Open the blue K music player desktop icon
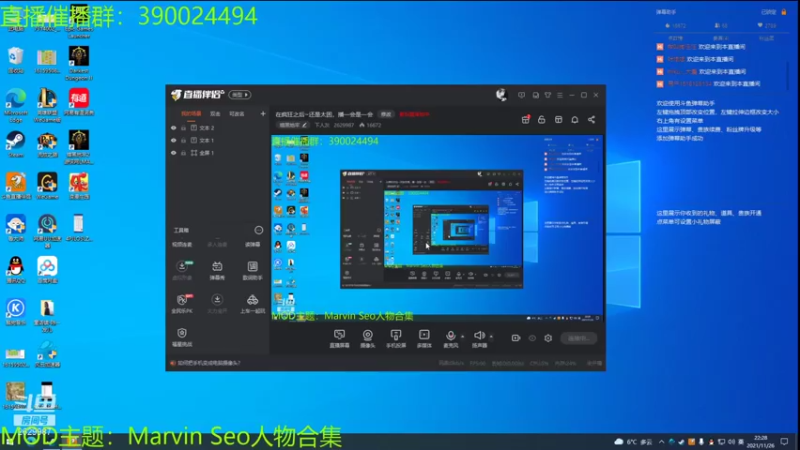The height and width of the screenshot is (450, 800). tap(16, 312)
